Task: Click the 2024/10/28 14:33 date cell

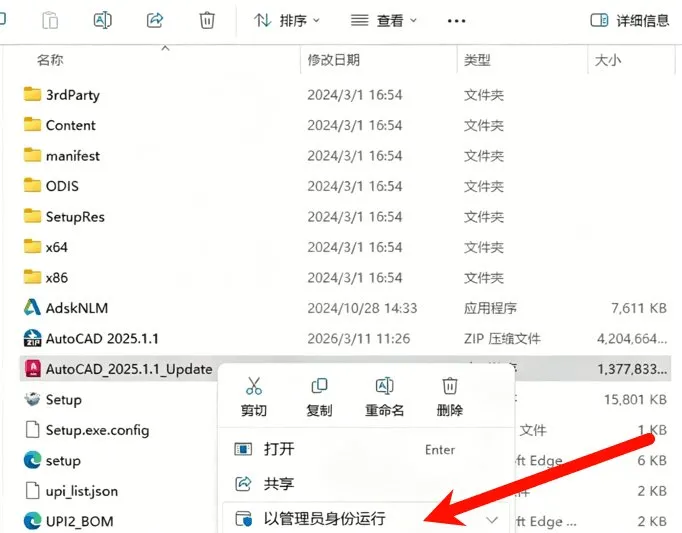Action: pyautogui.click(x=362, y=308)
